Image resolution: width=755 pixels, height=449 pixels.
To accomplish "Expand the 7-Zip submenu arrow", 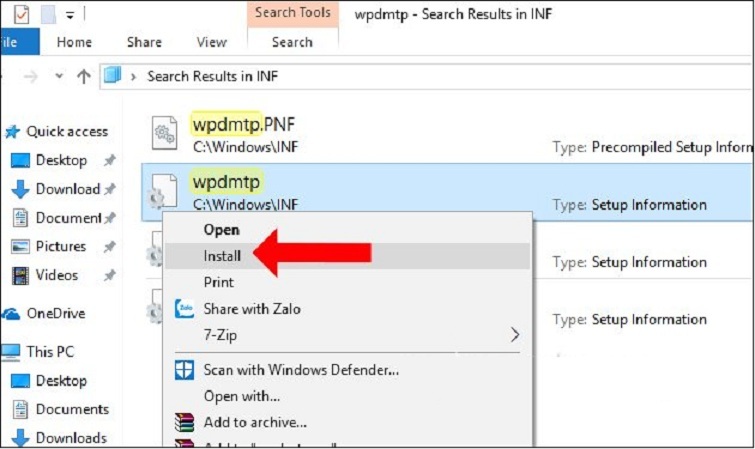I will click(515, 335).
